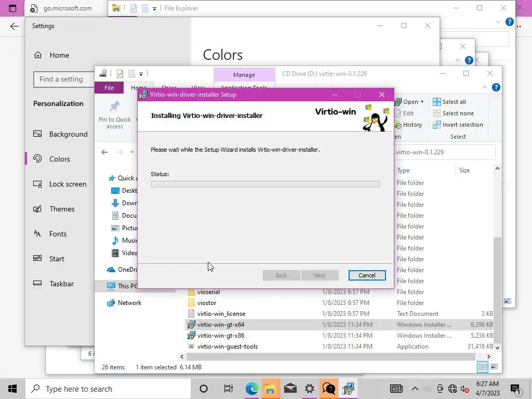Open Documents in Quick access
The image size is (532, 399).
point(125,216)
